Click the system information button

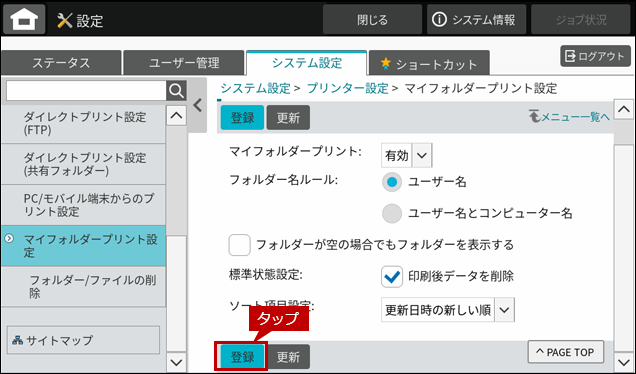476,19
